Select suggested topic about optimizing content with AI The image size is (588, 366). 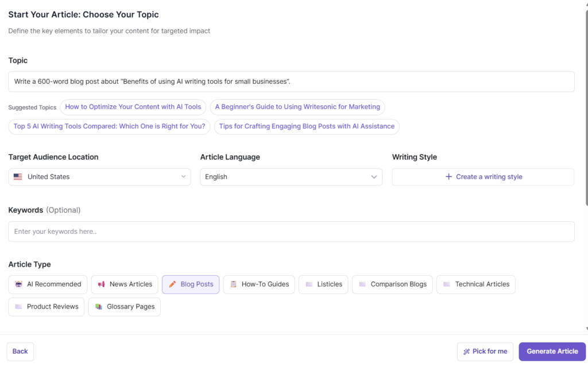(x=133, y=107)
